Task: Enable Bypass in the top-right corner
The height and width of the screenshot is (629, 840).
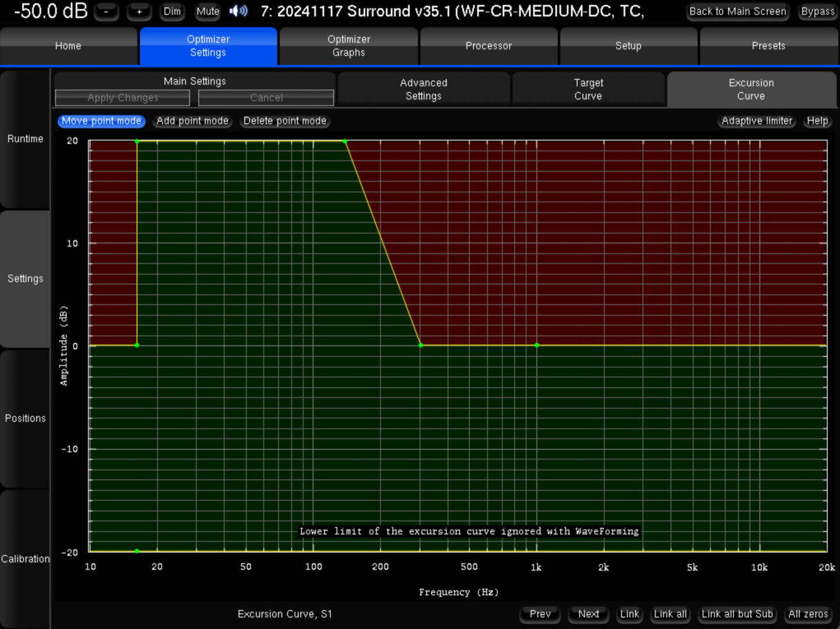Action: (x=817, y=12)
